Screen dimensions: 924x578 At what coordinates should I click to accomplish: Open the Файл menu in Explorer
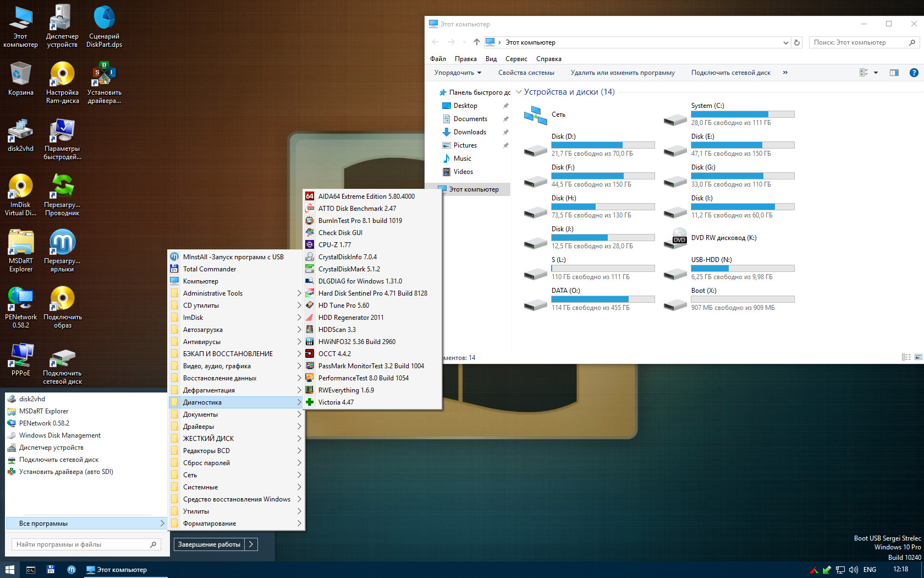pos(438,59)
